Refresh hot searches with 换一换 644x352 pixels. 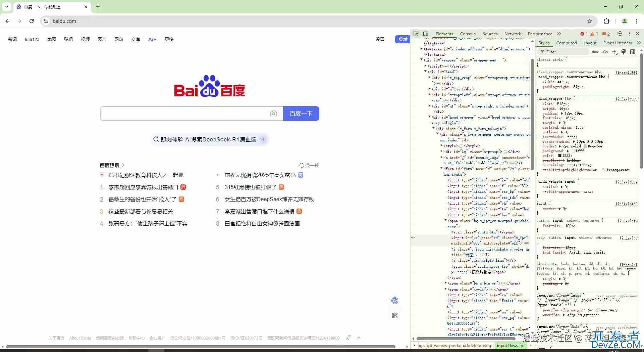(x=309, y=165)
